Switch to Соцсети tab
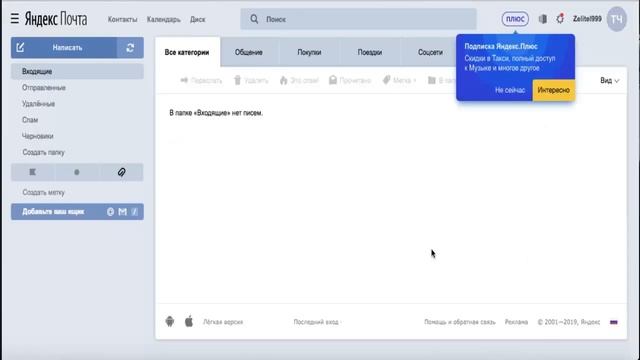The height and width of the screenshot is (360, 640). [430, 52]
